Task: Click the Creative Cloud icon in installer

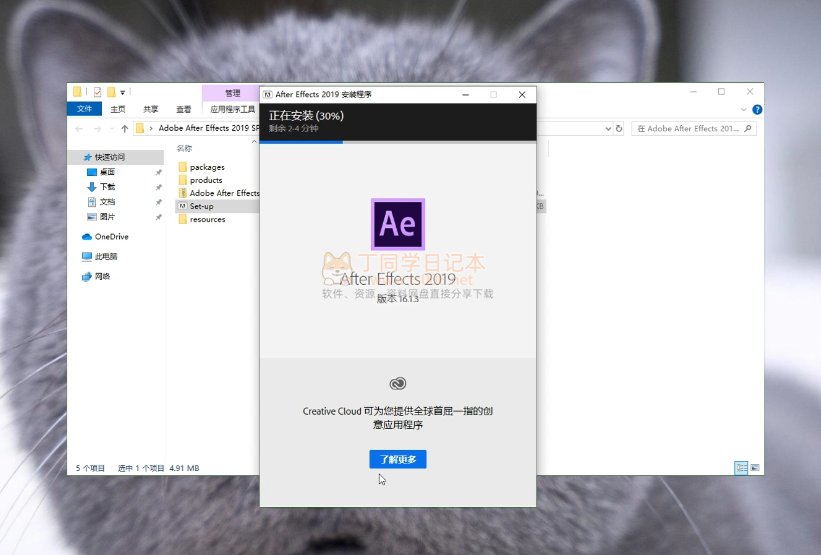Action: (x=397, y=384)
